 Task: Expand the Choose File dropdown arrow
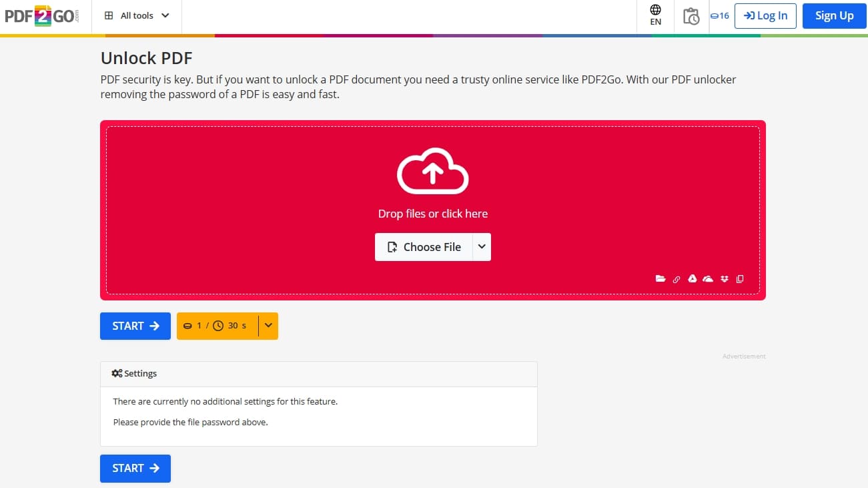click(482, 247)
